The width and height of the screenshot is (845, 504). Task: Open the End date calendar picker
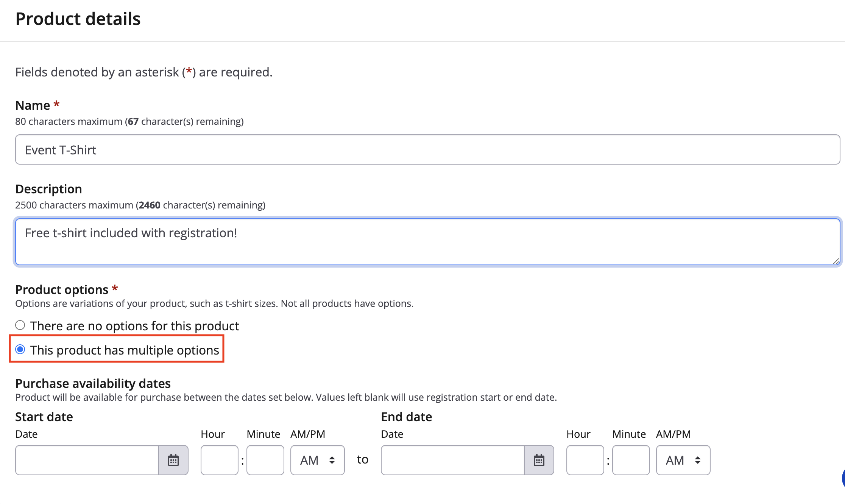pos(539,460)
